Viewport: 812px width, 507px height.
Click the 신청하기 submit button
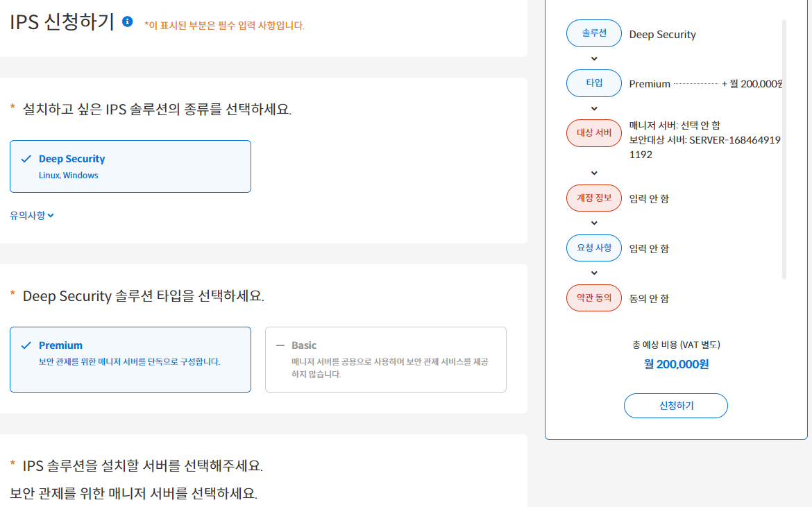(676, 406)
